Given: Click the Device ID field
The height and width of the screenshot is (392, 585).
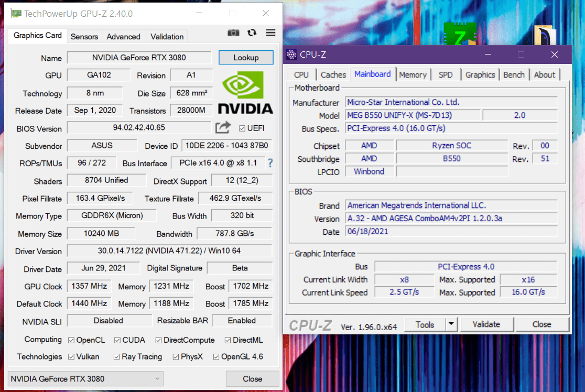Looking at the screenshot, I should coord(227,146).
